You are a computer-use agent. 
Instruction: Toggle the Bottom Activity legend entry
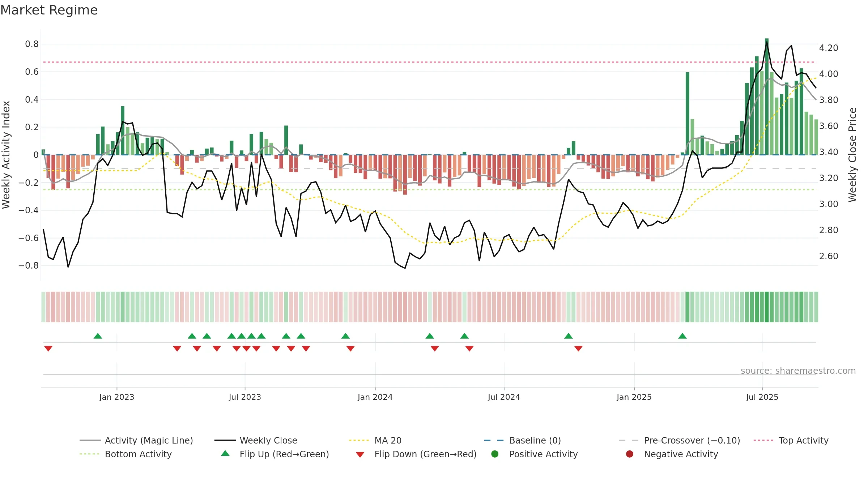tap(125, 454)
